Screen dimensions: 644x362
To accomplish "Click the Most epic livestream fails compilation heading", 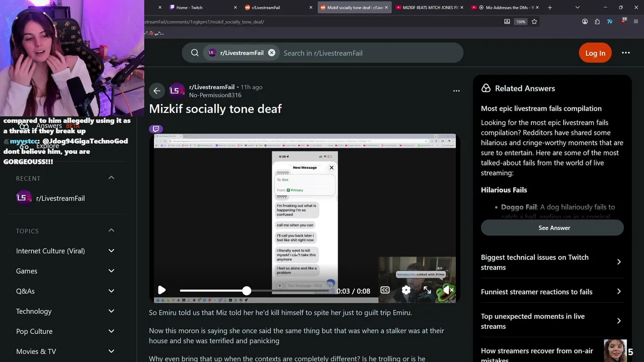I will click(x=541, y=108).
